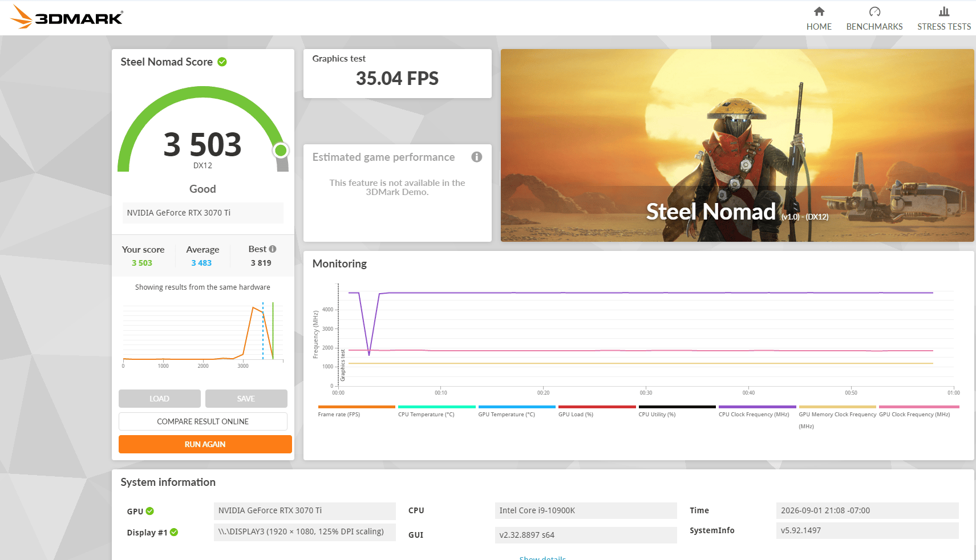Toggle the GPU Memory Clock Frequency legend entry
This screenshot has height=560, width=976.
837,417
